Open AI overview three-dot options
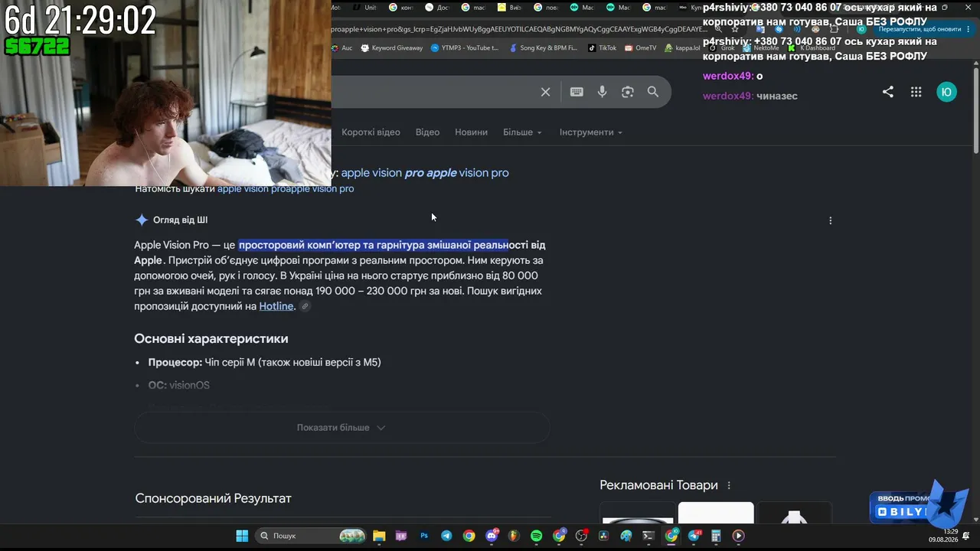Screen dimensions: 980x551 click(831, 220)
